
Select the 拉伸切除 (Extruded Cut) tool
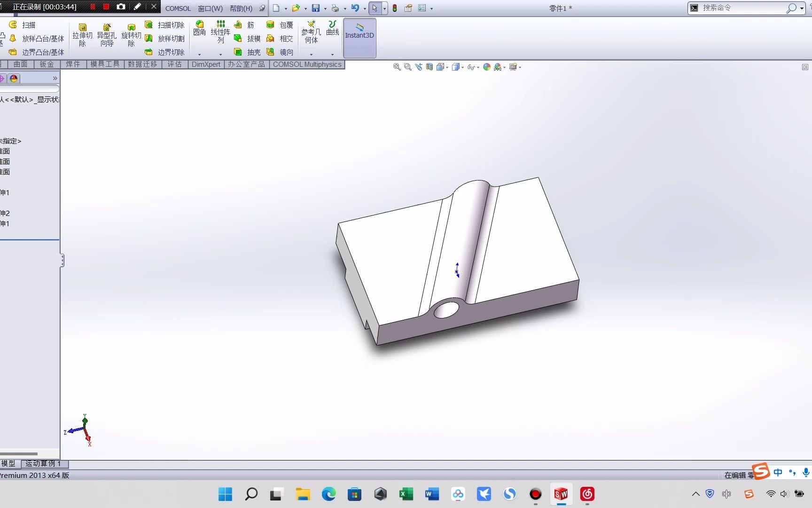click(x=83, y=34)
